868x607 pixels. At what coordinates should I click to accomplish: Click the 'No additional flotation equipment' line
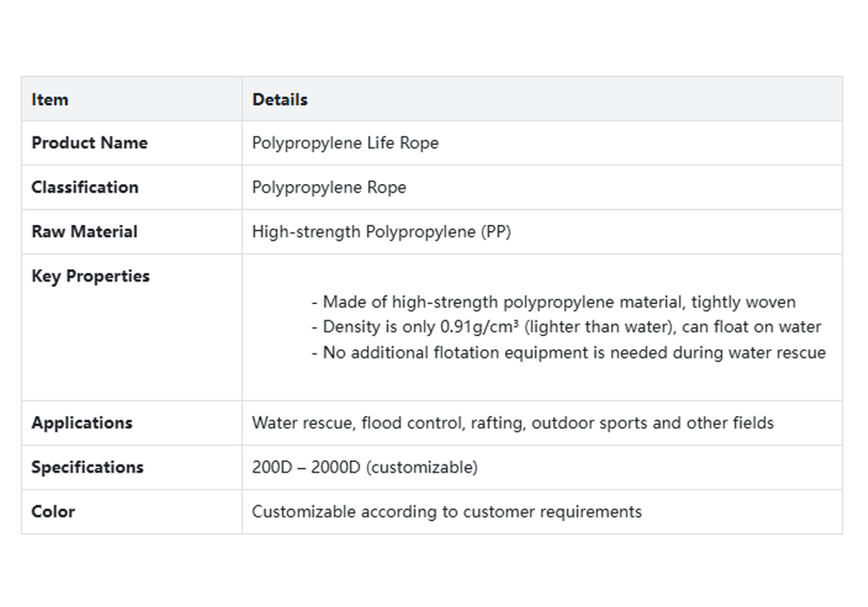tap(568, 353)
